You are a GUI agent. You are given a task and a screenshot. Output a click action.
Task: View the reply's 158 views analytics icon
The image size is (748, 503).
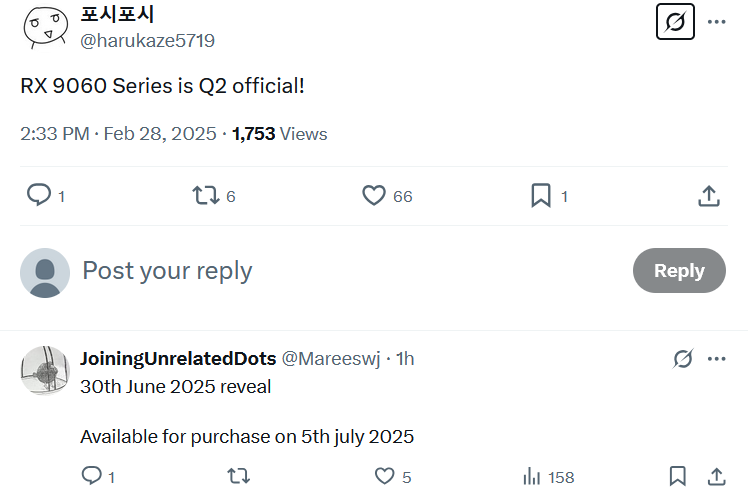click(532, 477)
